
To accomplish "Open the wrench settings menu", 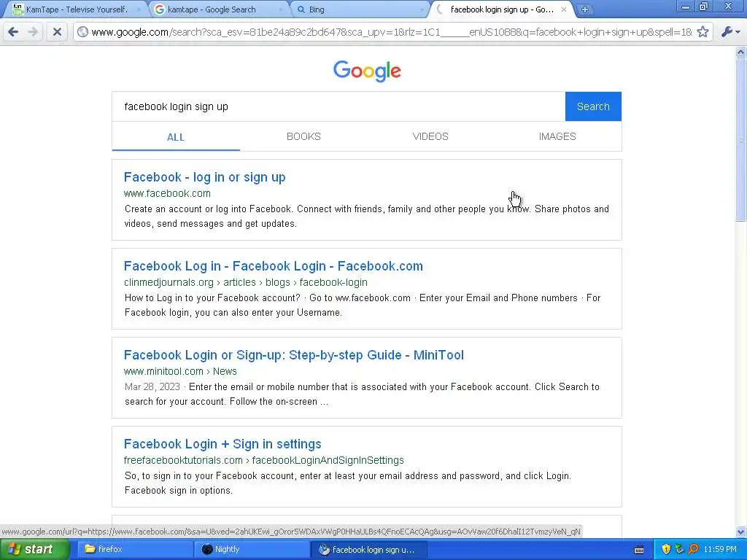I will [x=730, y=32].
